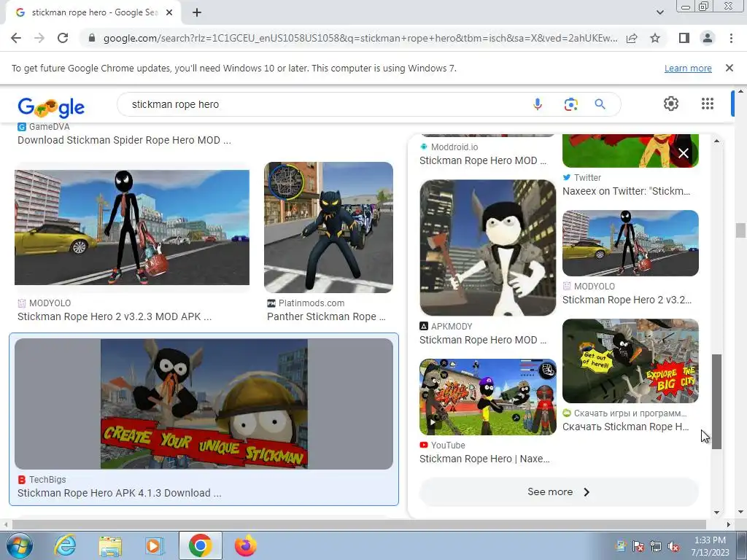Viewport: 747px width, 560px height.
Task: Open YouTube Stickman Rope Hero | Naxe... title
Action: point(484,459)
